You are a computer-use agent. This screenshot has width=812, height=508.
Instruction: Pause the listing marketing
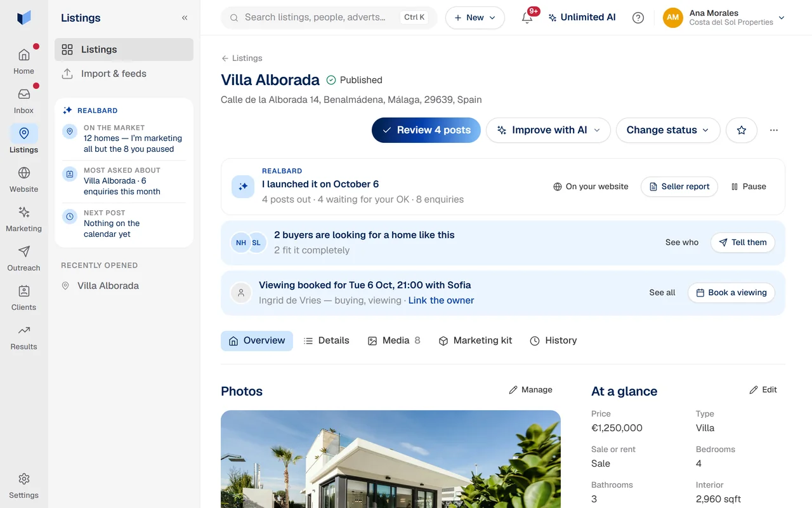[x=749, y=187]
